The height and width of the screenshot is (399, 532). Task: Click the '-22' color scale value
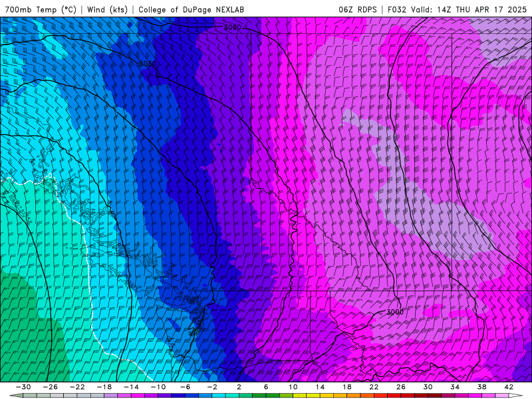click(77, 387)
